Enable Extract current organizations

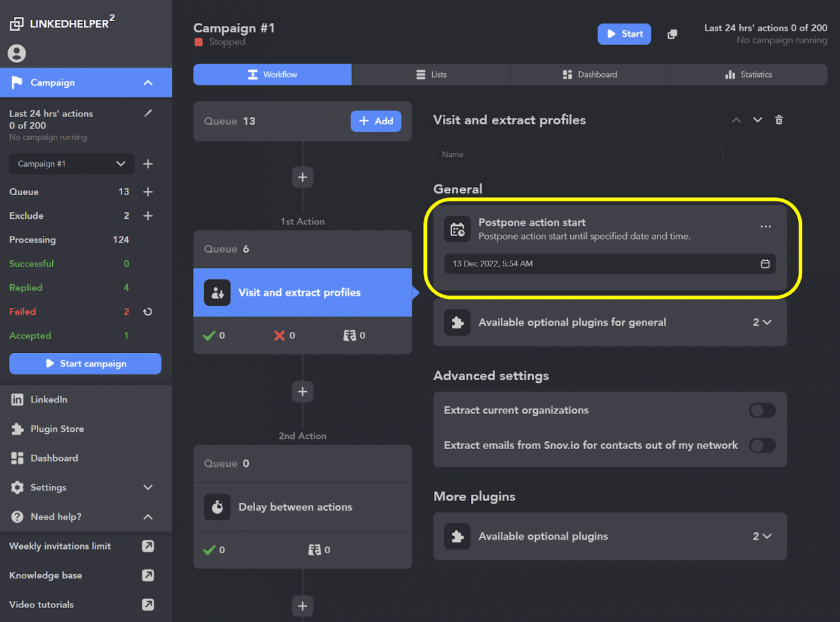(762, 410)
